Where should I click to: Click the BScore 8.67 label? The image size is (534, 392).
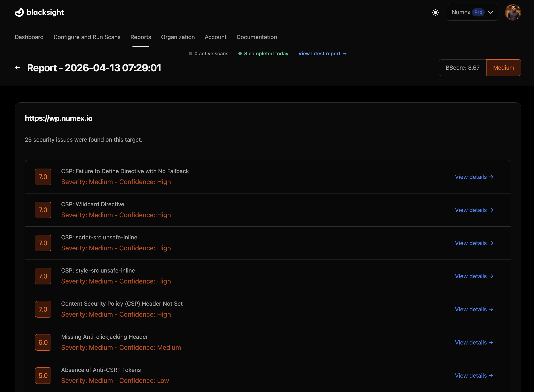click(x=462, y=68)
